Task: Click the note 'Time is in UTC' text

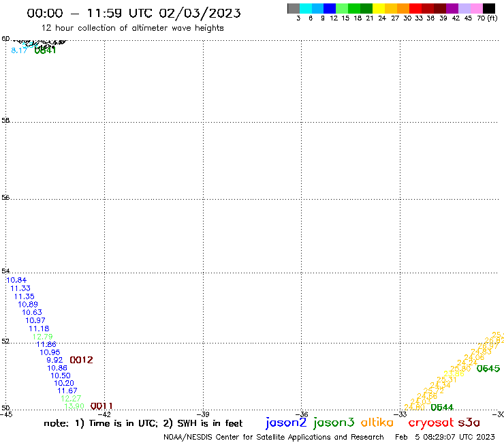Action: pyautogui.click(x=123, y=423)
